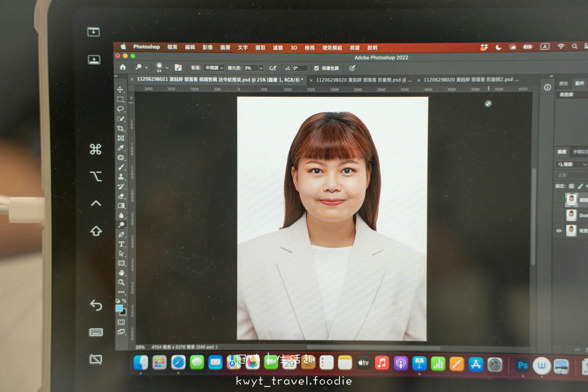Open the 圖層 (Layer) menu

[225, 48]
